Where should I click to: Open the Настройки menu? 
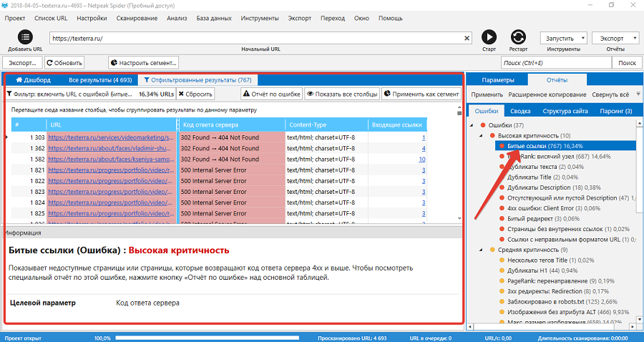point(92,18)
